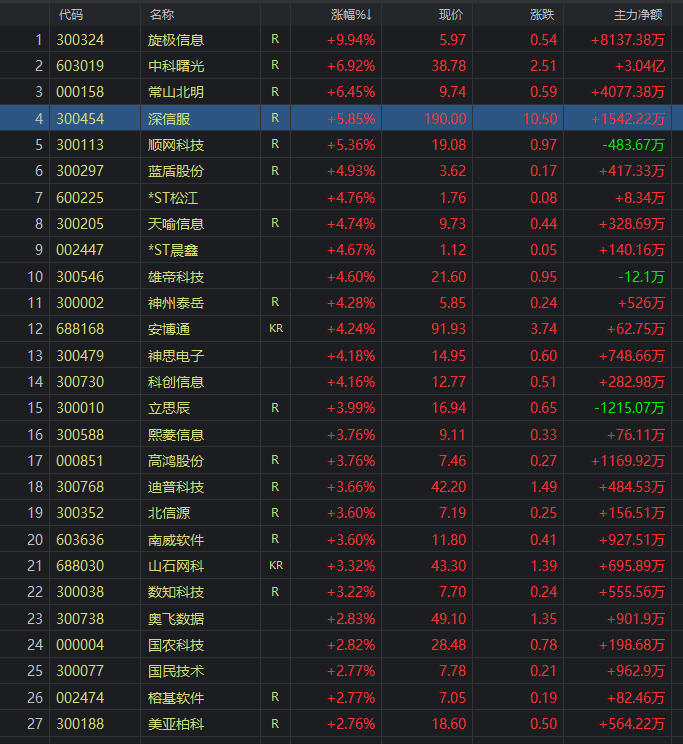683x744 pixels.
Task: Click 熙菱信息 stock name
Action: (x=176, y=435)
